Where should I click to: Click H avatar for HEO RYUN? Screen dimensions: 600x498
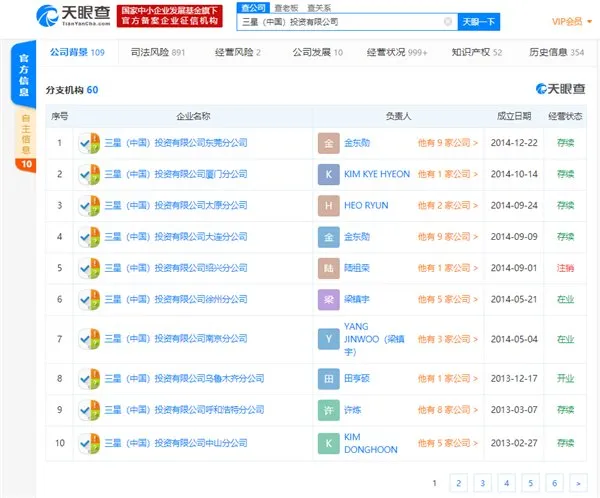[x=329, y=206]
